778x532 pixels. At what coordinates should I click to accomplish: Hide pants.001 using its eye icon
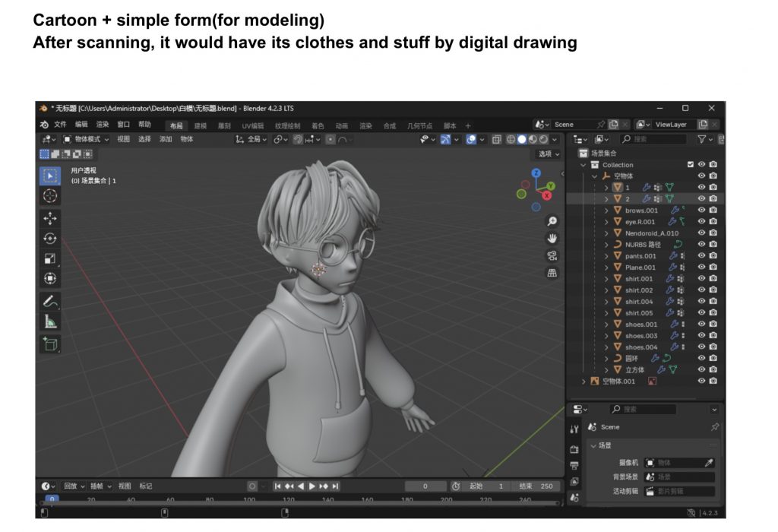(x=702, y=256)
